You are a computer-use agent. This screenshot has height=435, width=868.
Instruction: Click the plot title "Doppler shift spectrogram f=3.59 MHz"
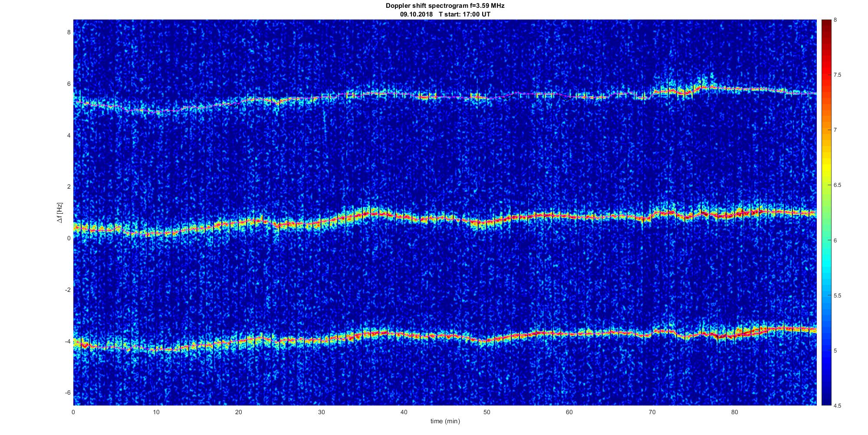pos(445,6)
